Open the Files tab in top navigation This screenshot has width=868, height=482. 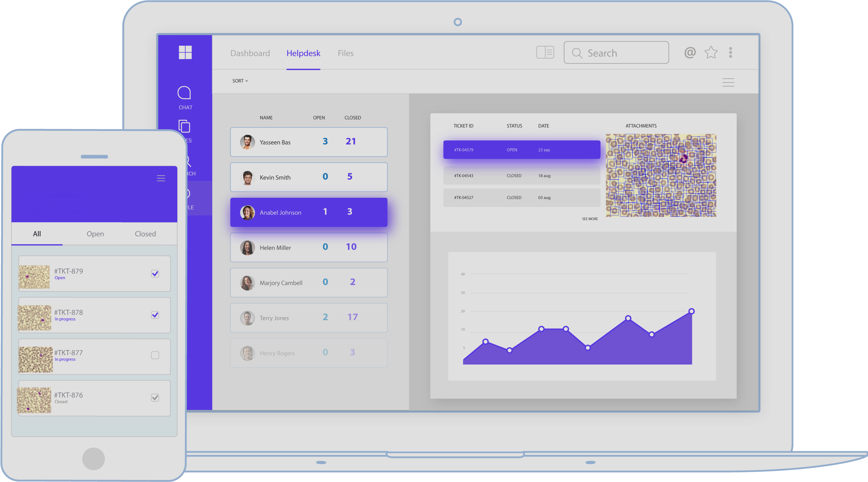point(345,53)
